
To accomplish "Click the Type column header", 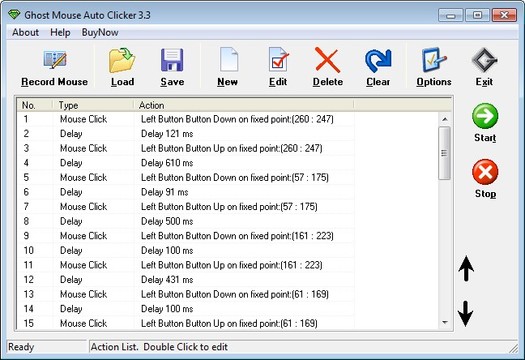I will (x=93, y=105).
